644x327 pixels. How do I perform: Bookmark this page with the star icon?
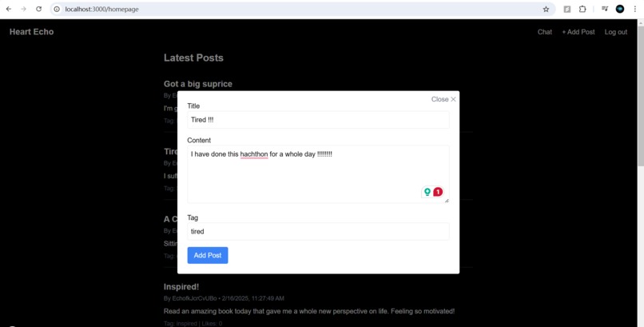coord(546,9)
